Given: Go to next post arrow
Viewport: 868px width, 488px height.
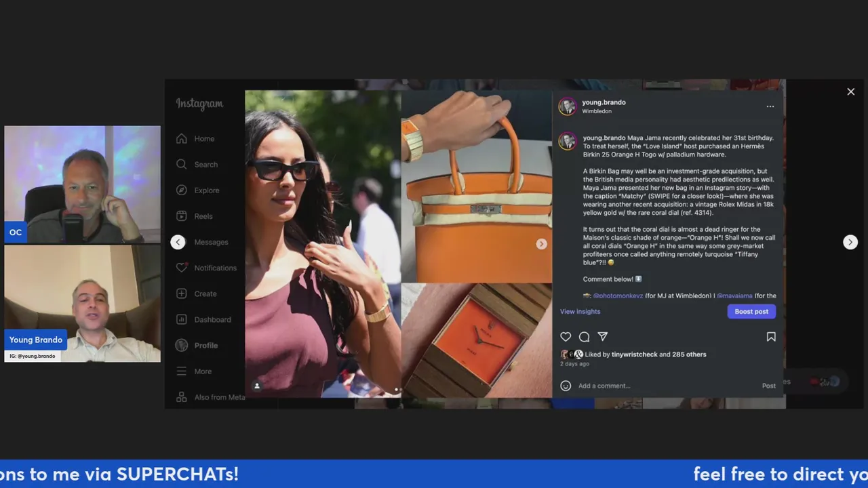Looking at the screenshot, I should (x=850, y=242).
